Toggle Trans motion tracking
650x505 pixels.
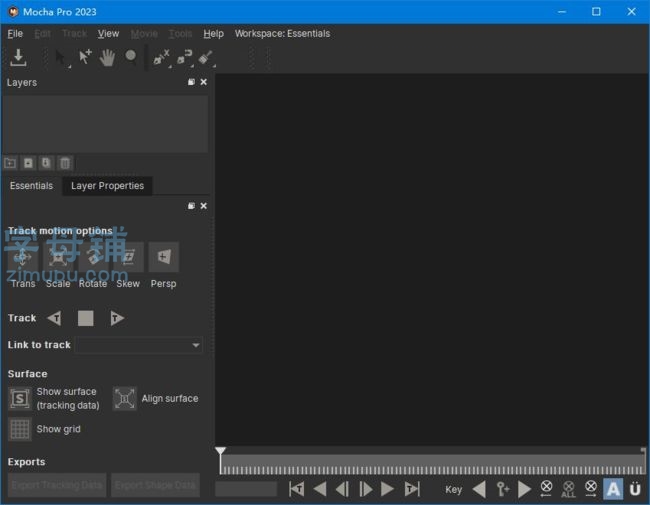[23, 257]
